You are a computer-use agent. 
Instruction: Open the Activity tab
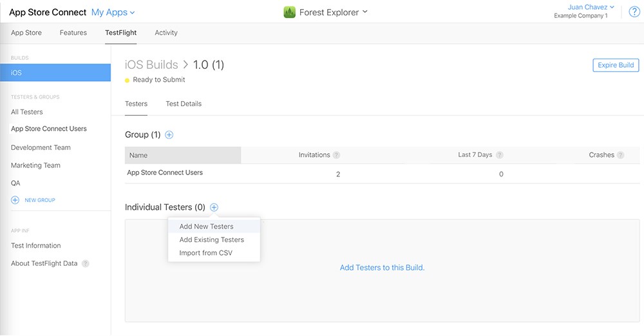tap(166, 32)
